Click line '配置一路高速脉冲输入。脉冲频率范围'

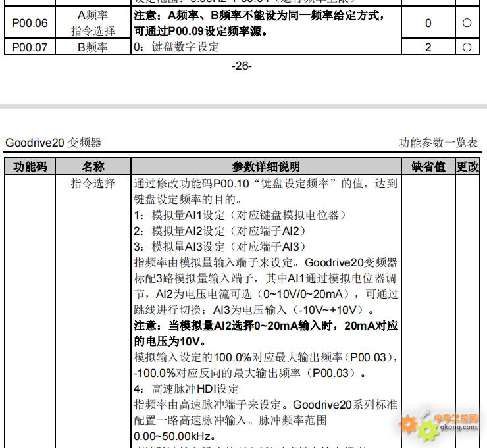point(230,420)
